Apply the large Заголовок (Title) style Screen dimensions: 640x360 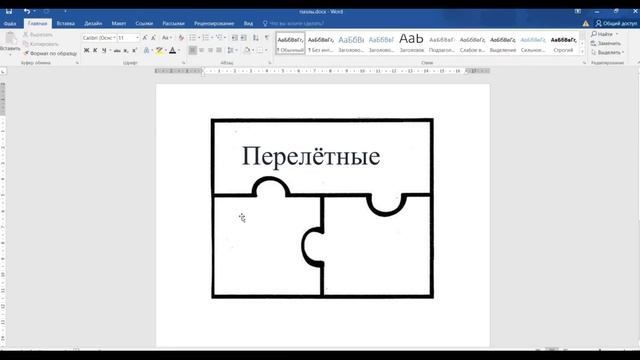tap(411, 44)
